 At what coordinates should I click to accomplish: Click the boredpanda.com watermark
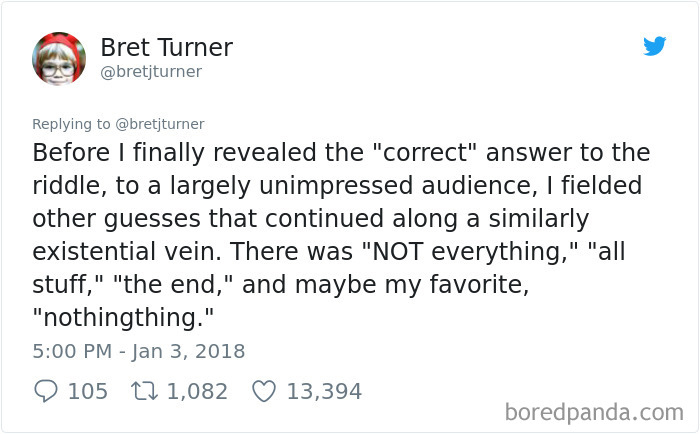(594, 411)
